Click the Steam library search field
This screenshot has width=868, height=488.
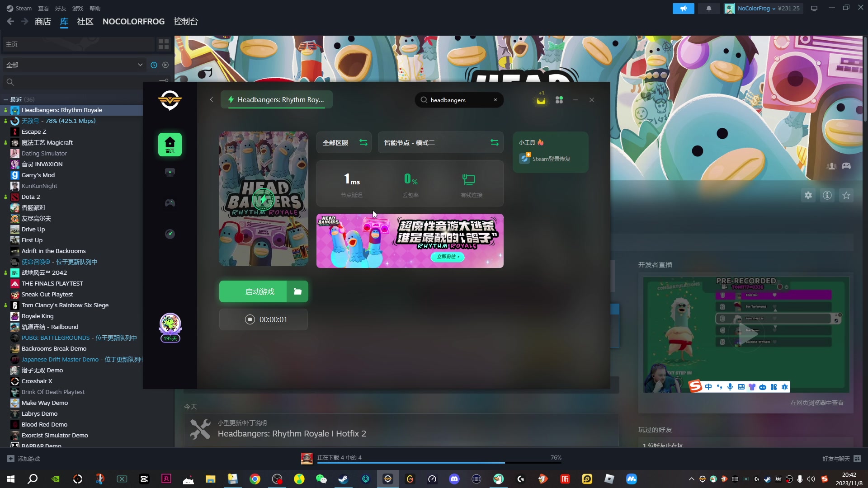click(x=81, y=82)
